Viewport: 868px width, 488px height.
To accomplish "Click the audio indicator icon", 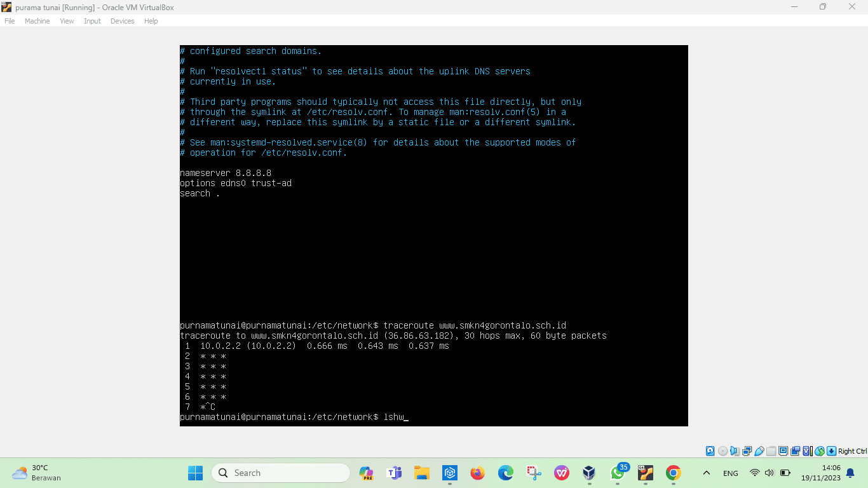I will pos(735,451).
